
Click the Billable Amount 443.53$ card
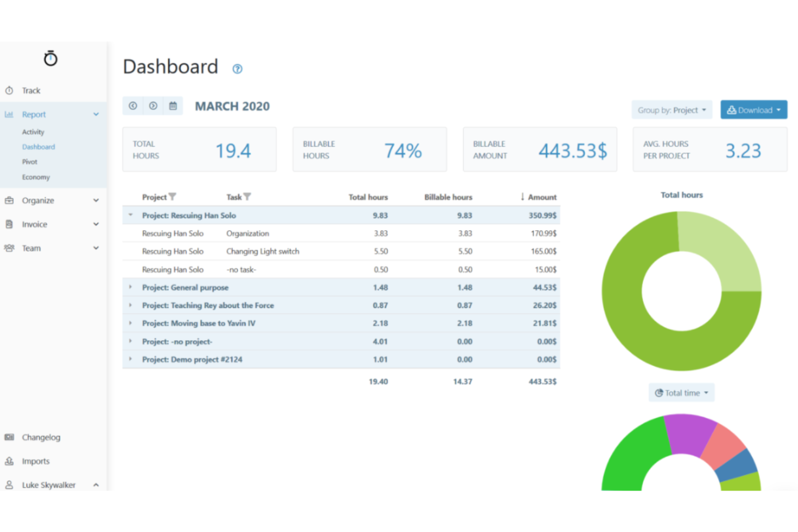[x=540, y=150]
